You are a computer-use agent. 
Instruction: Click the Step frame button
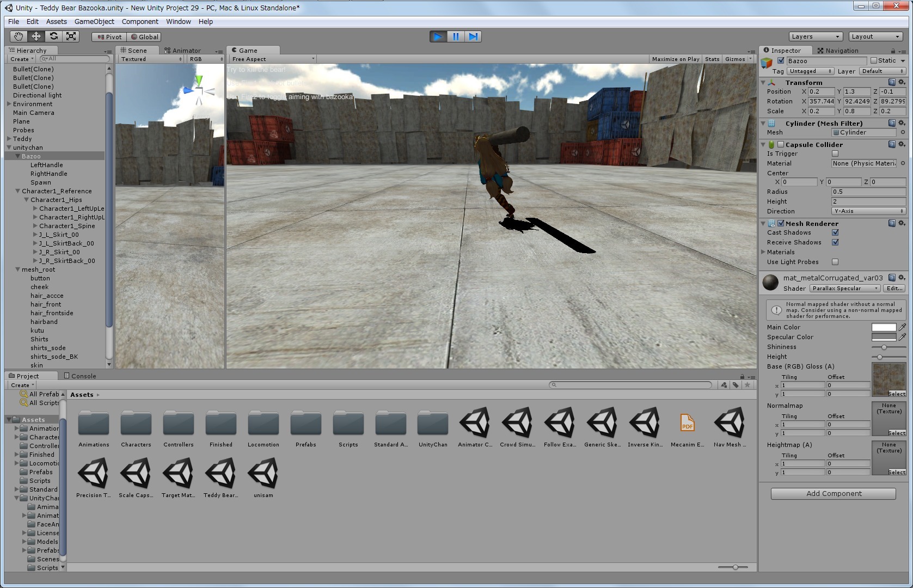click(x=473, y=36)
